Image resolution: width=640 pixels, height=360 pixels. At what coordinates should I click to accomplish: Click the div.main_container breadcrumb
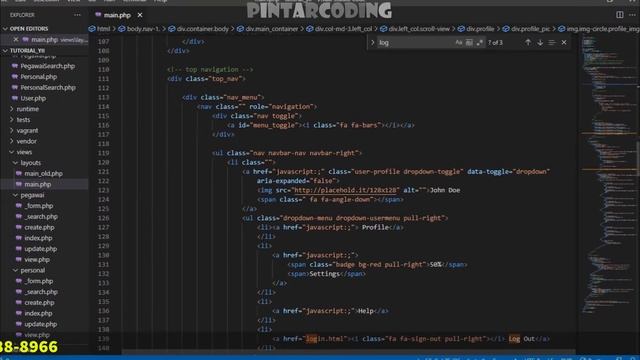(x=268, y=29)
